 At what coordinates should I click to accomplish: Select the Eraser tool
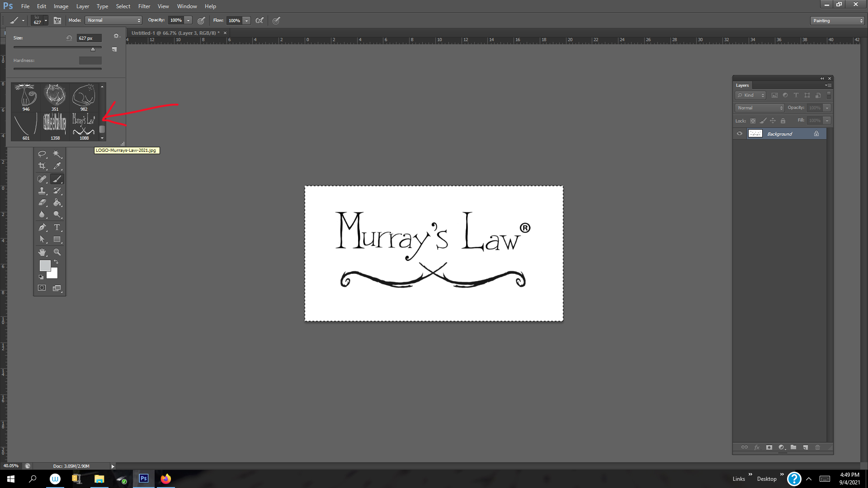click(42, 202)
